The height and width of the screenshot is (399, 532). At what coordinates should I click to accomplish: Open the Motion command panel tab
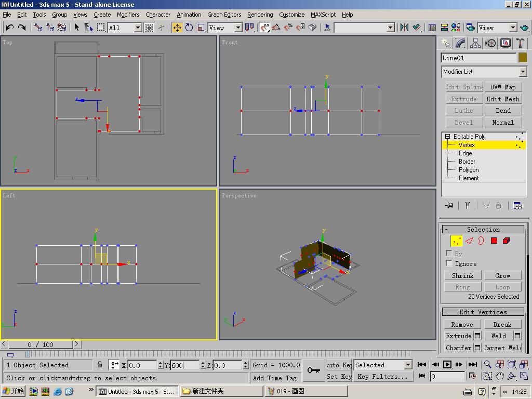tap(490, 43)
